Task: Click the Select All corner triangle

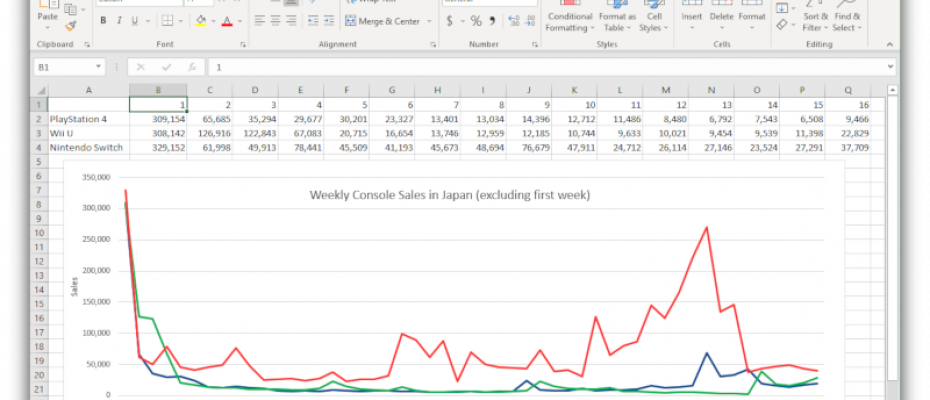Action: click(x=41, y=90)
